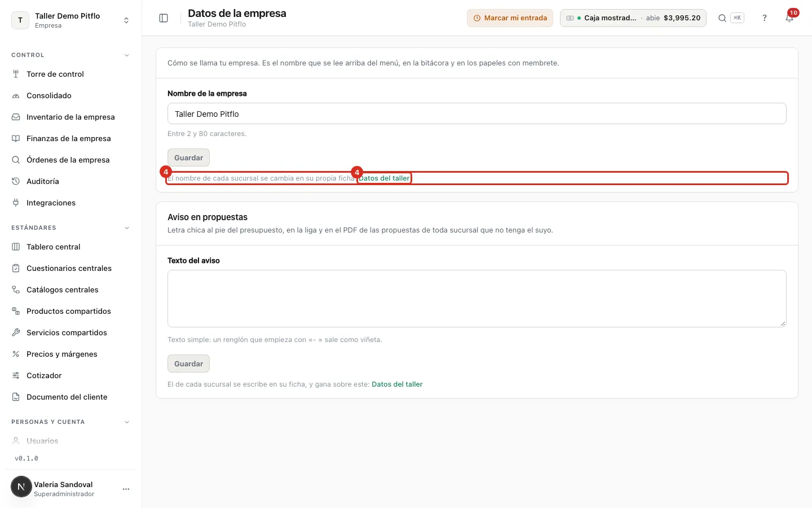812x508 pixels.
Task: Click the Precios y márgenes percent icon
Action: 16,354
